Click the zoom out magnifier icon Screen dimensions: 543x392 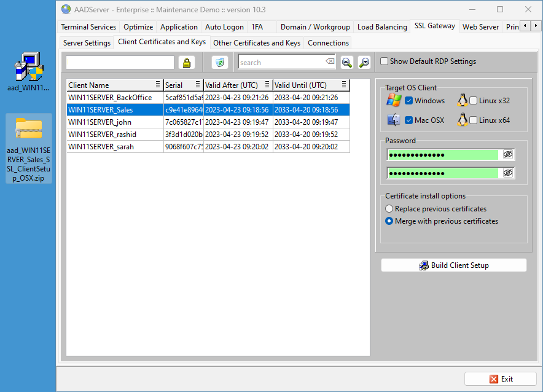364,63
